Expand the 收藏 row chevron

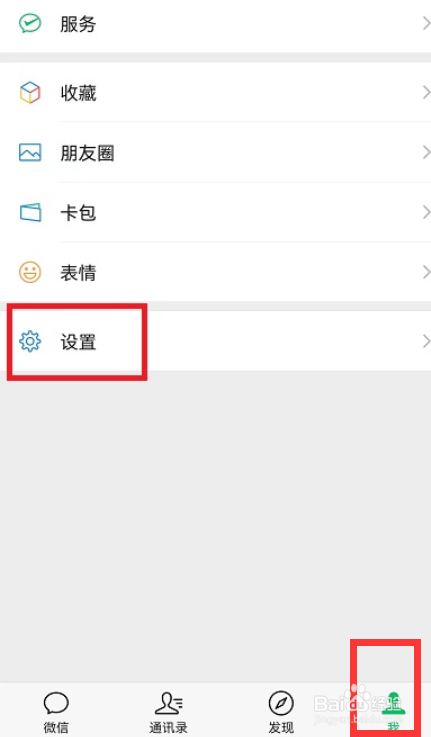tap(426, 93)
